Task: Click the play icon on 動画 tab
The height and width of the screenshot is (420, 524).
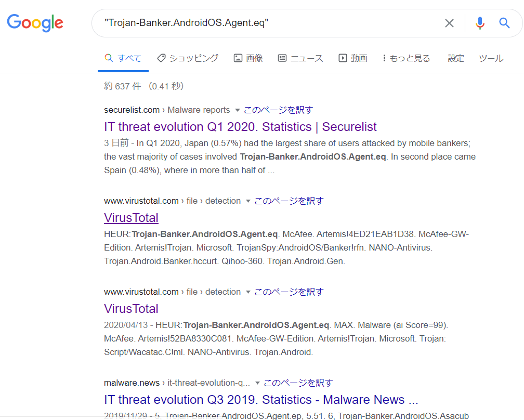Action: [x=343, y=58]
